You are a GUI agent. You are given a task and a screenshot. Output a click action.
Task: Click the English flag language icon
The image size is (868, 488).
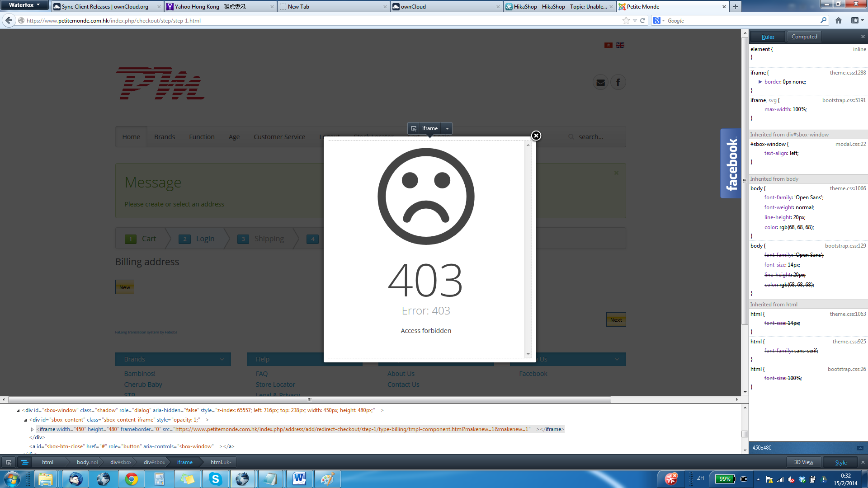click(x=620, y=45)
